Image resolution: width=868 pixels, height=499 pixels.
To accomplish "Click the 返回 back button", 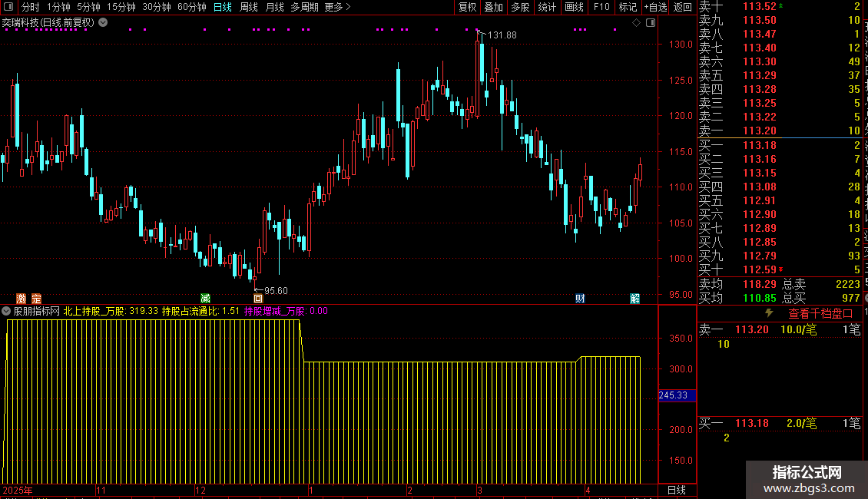I will pos(683,7).
